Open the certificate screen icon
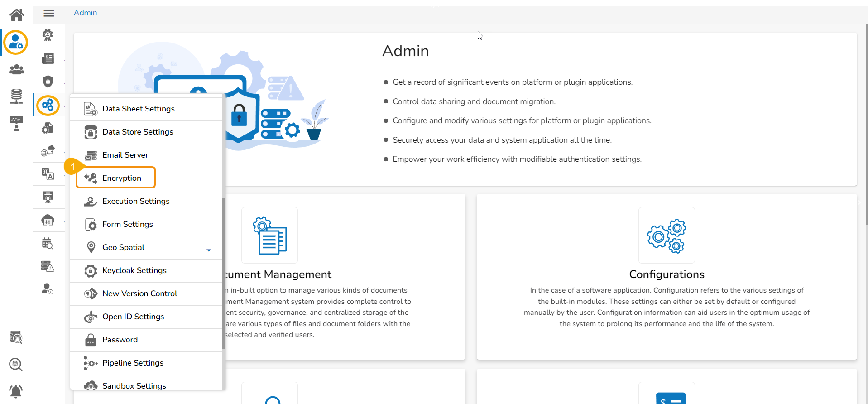The height and width of the screenshot is (404, 868). tap(48, 197)
